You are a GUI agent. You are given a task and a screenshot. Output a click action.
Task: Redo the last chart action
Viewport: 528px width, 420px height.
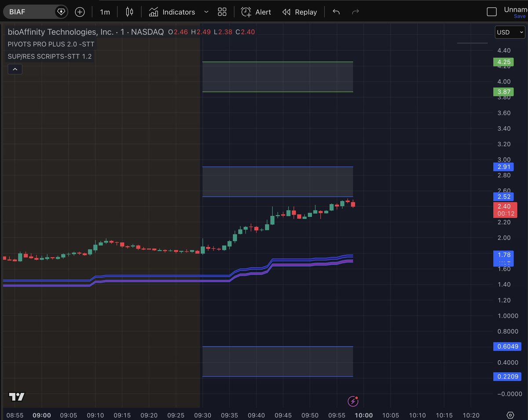pos(356,12)
